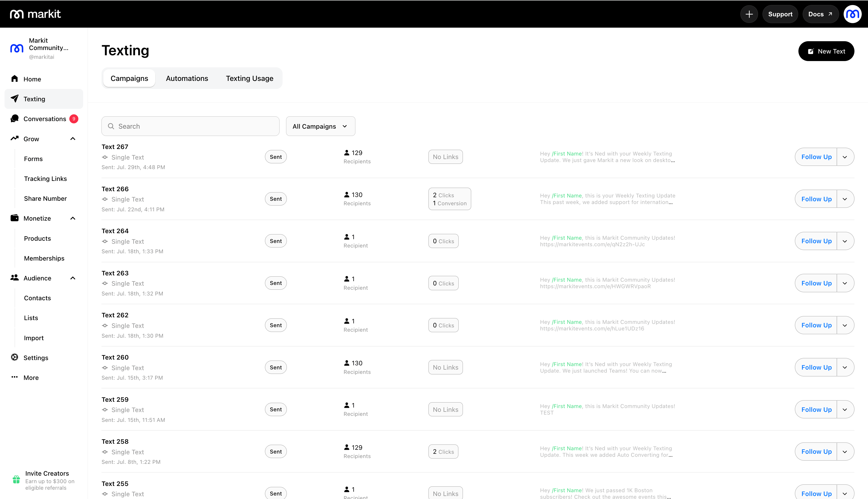Click the Support button
Image resolution: width=868 pixels, height=499 pixels.
point(780,14)
